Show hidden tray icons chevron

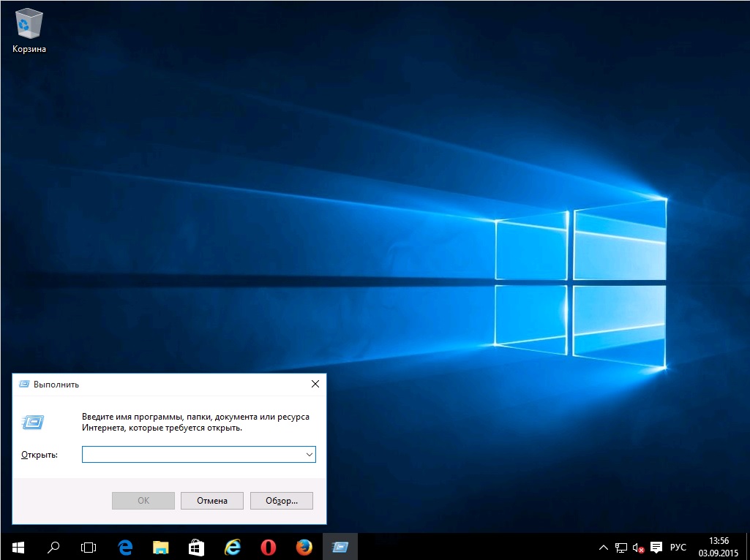tap(604, 548)
